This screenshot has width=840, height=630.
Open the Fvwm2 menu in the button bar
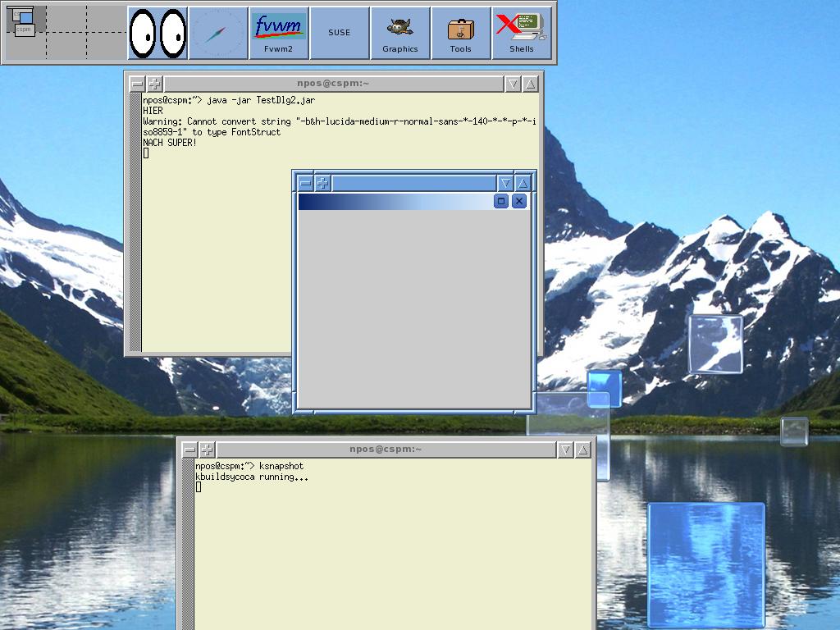pyautogui.click(x=279, y=33)
